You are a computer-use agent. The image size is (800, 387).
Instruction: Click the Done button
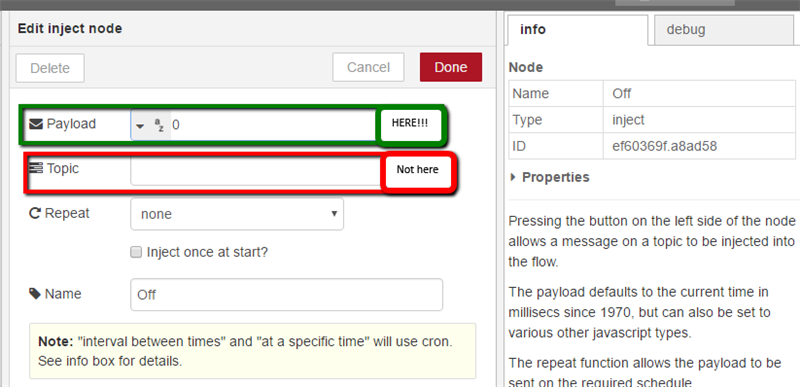[x=451, y=67]
